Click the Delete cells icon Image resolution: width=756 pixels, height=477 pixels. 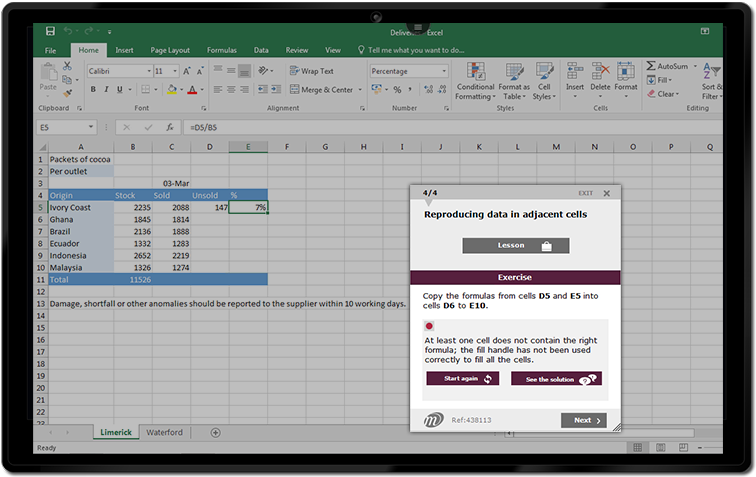pos(600,77)
